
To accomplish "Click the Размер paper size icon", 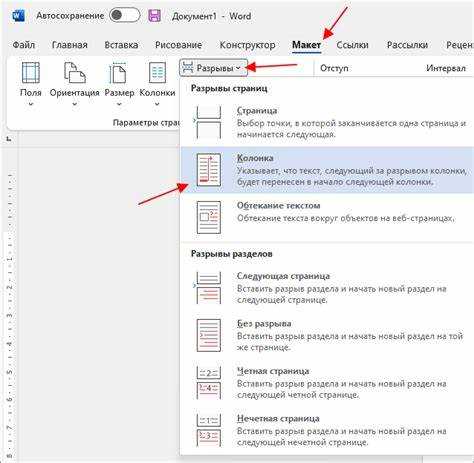I will click(x=119, y=73).
